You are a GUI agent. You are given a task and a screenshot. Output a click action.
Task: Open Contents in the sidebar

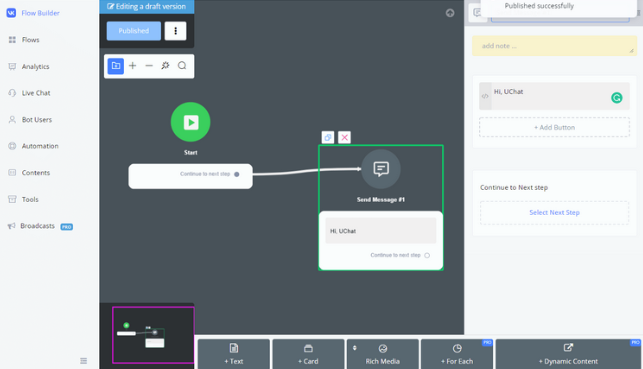[x=36, y=173]
